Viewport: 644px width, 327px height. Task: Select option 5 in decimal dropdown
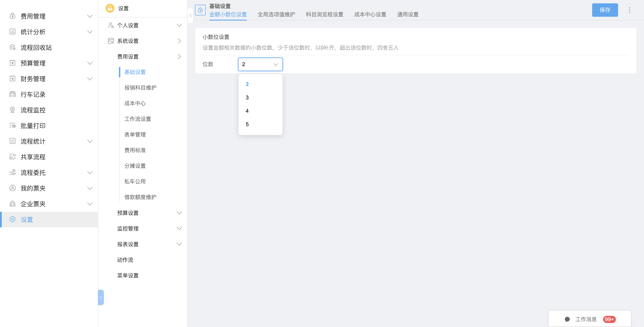tap(260, 124)
